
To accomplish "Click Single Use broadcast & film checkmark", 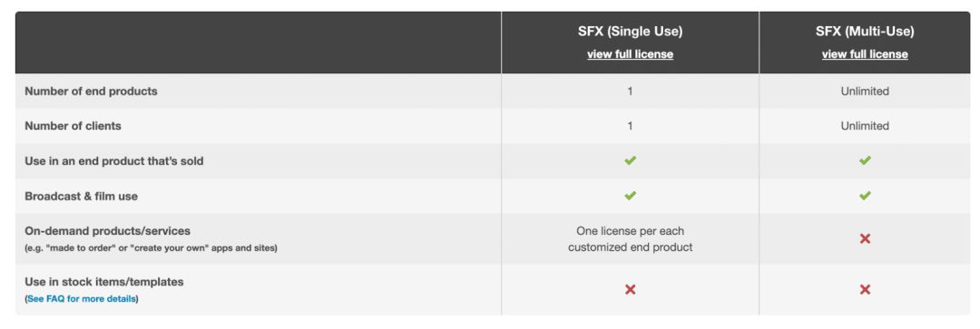I will (x=630, y=196).
